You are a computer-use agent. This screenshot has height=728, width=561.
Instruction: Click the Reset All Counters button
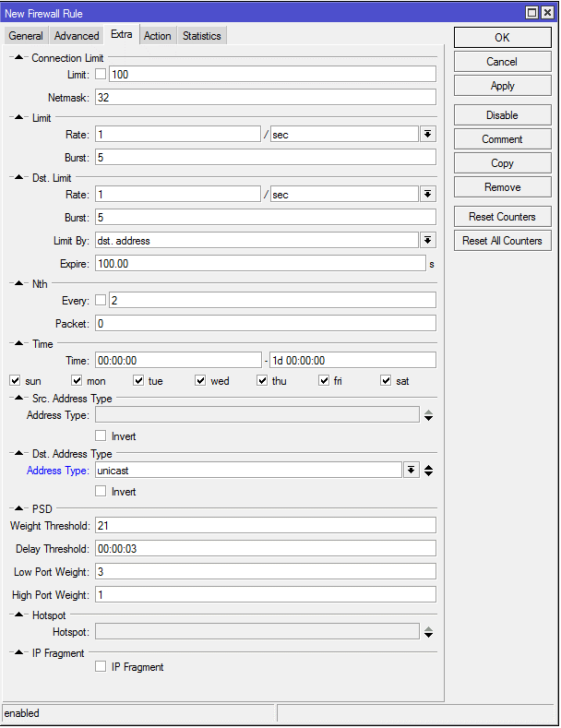tap(502, 241)
